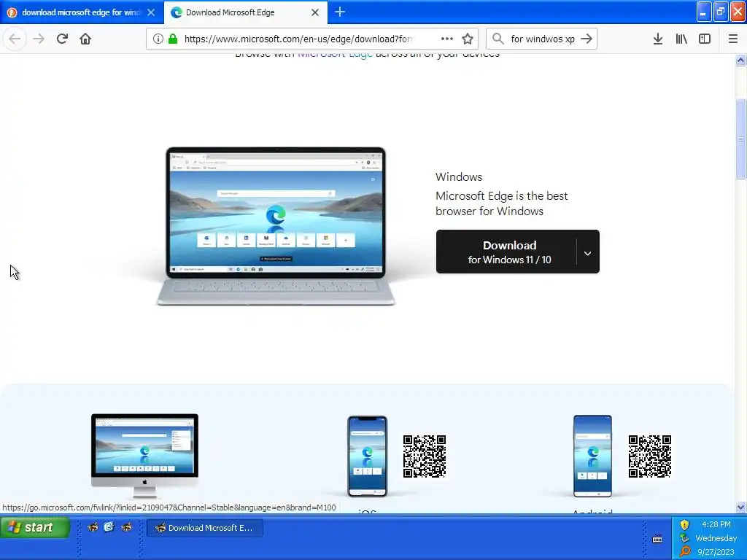Click the security shield tray icon
The width and height of the screenshot is (747, 560).
[684, 525]
